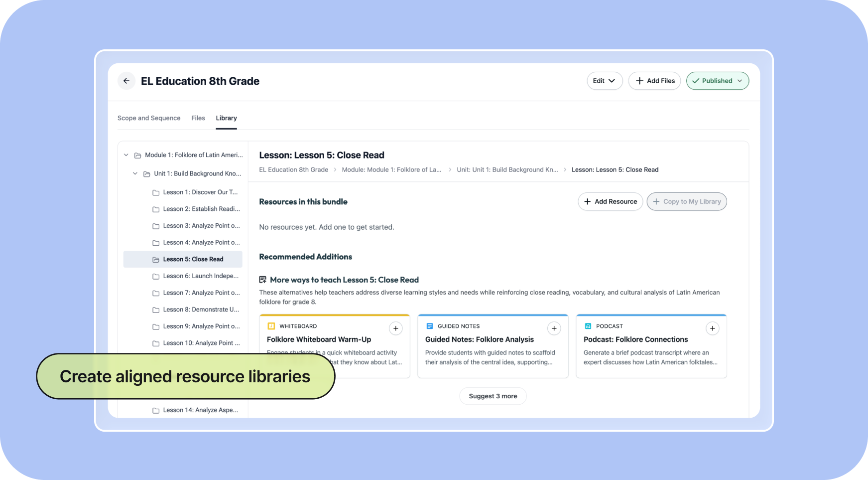Open Podcast: Folklore Connections card title

636,339
